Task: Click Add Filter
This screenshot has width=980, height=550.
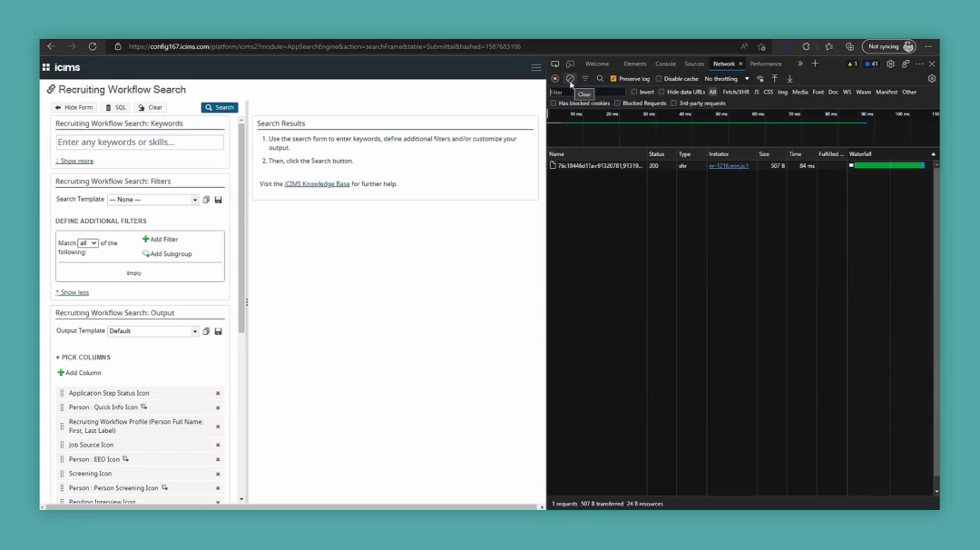Action: point(160,240)
